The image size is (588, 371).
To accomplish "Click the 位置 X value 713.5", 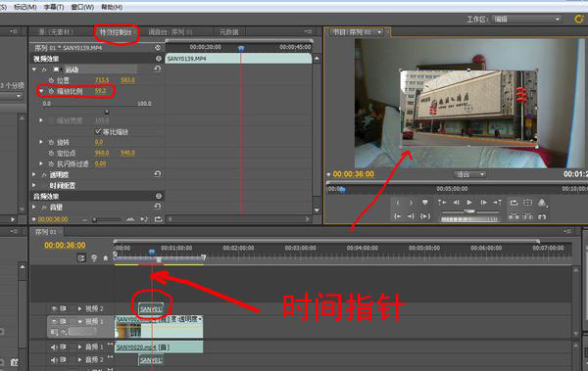I will tap(102, 80).
